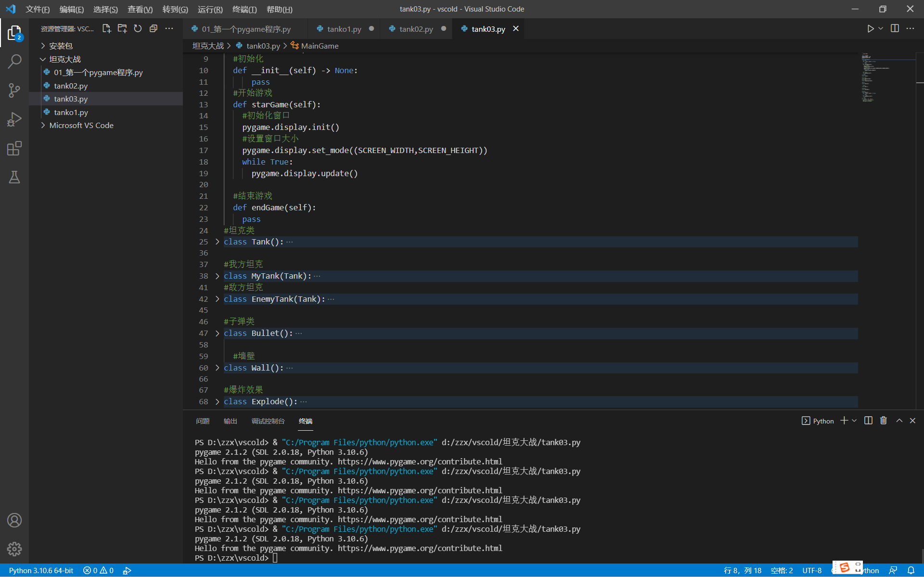Switch to the 调试控制台 panel tab

pyautogui.click(x=268, y=421)
